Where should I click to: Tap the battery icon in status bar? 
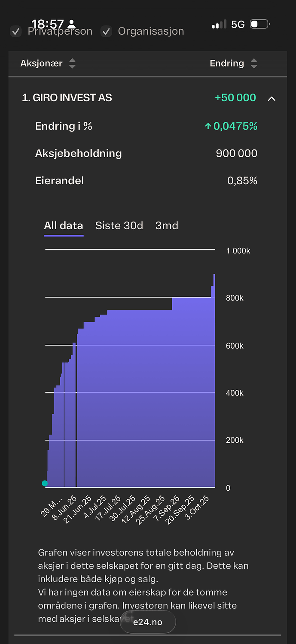259,24
